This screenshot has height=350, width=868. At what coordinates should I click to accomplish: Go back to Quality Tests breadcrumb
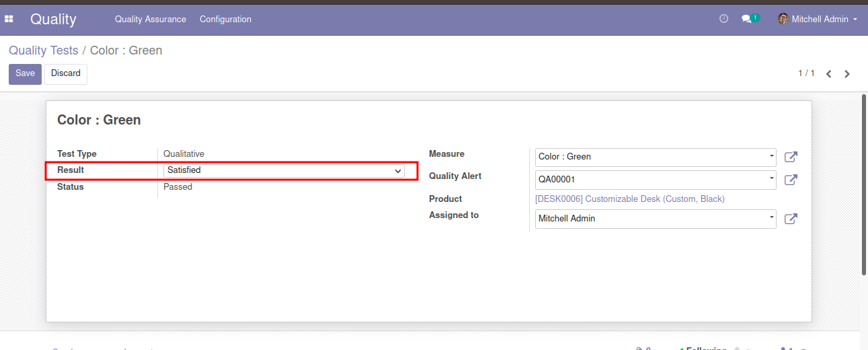(x=44, y=50)
